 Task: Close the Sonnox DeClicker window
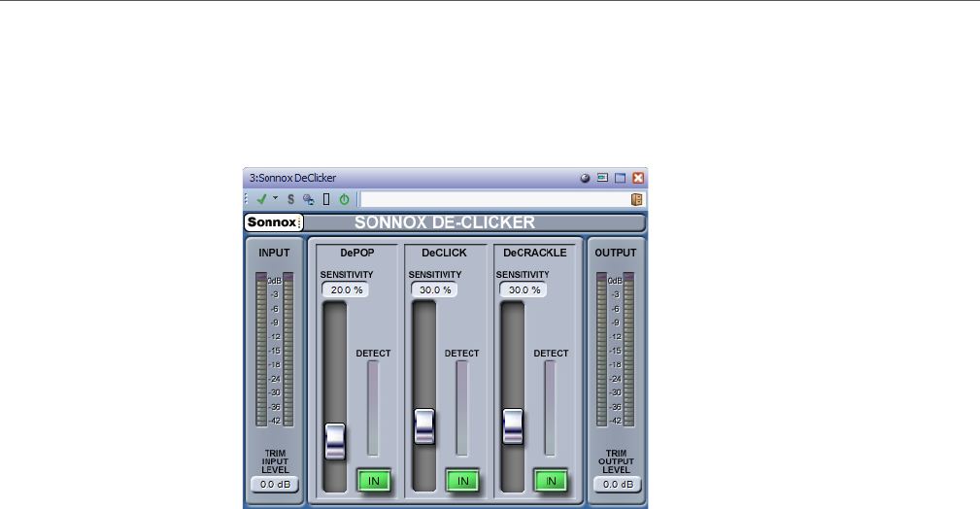(x=638, y=178)
